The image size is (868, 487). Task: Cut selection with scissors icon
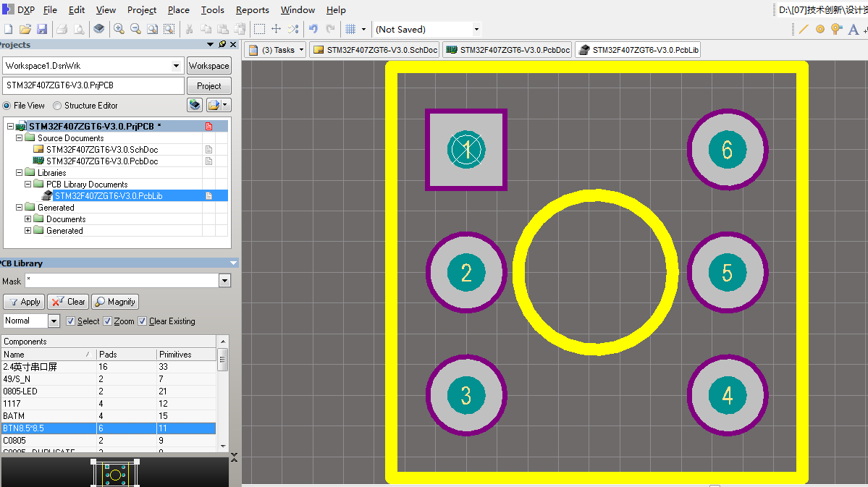[x=190, y=30]
